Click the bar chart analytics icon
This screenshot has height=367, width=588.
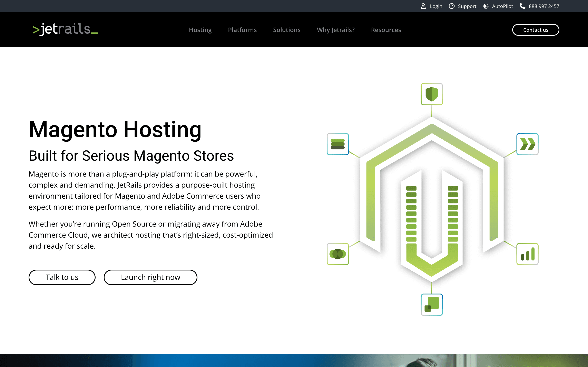[527, 254]
